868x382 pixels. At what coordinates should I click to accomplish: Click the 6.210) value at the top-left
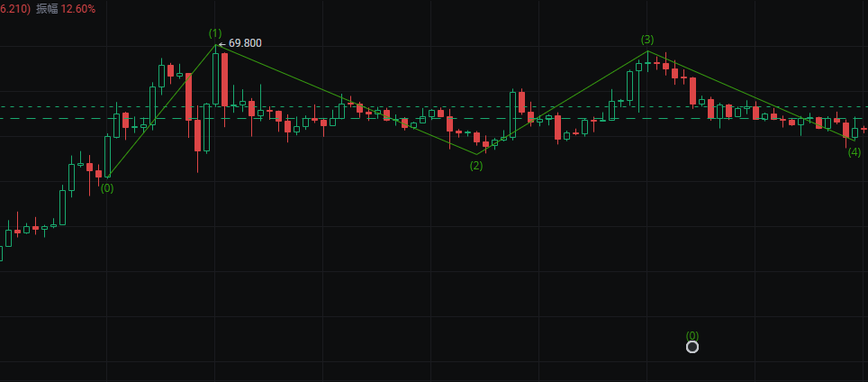click(x=15, y=8)
